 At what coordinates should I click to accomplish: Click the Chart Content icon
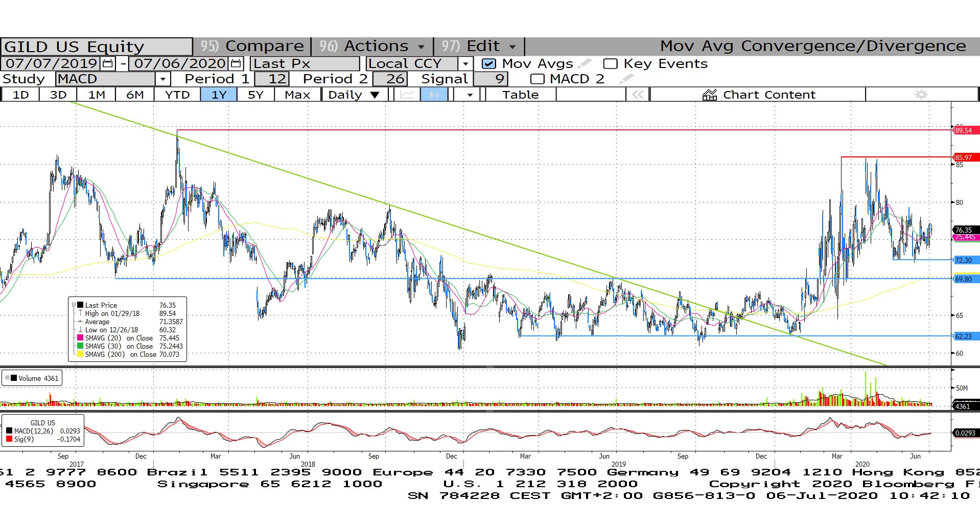[710, 95]
